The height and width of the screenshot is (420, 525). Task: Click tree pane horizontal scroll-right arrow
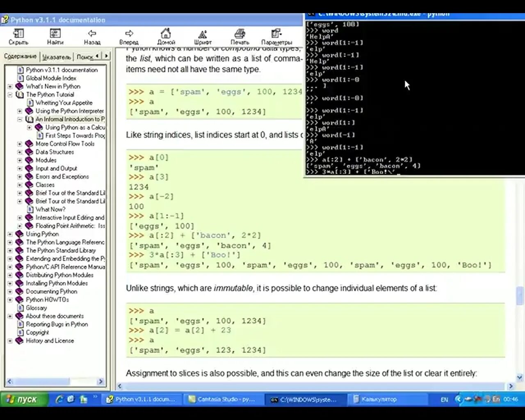tap(101, 381)
